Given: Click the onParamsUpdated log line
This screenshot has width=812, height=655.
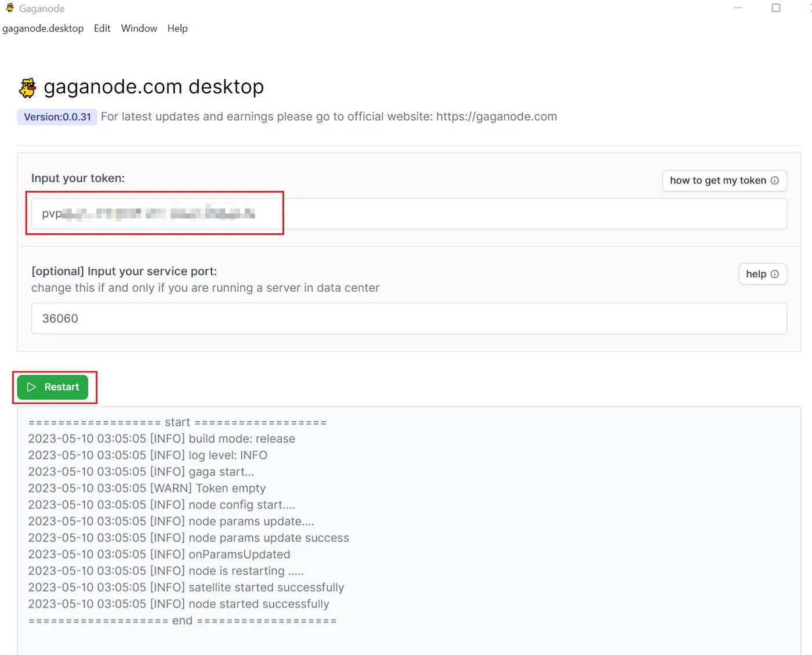Looking at the screenshot, I should pos(159,555).
